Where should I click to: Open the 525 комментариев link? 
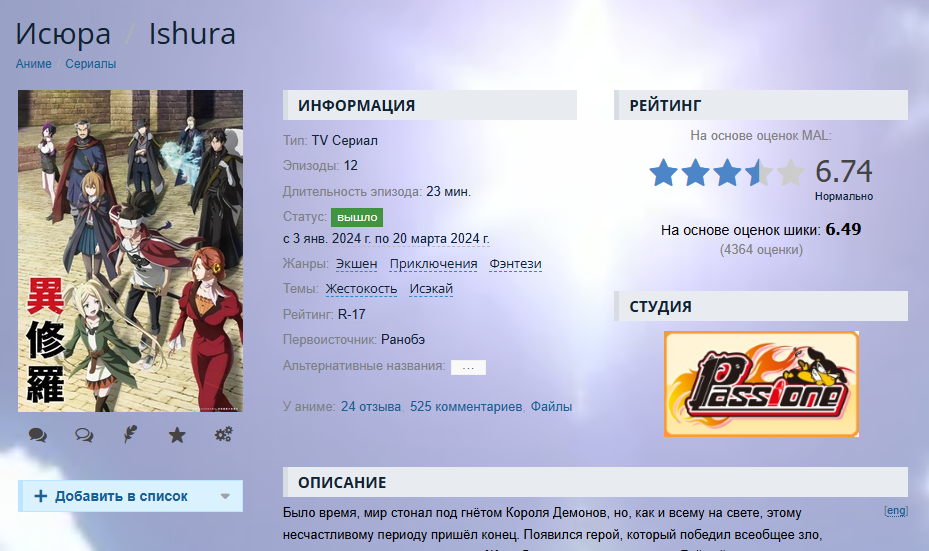pyautogui.click(x=466, y=406)
